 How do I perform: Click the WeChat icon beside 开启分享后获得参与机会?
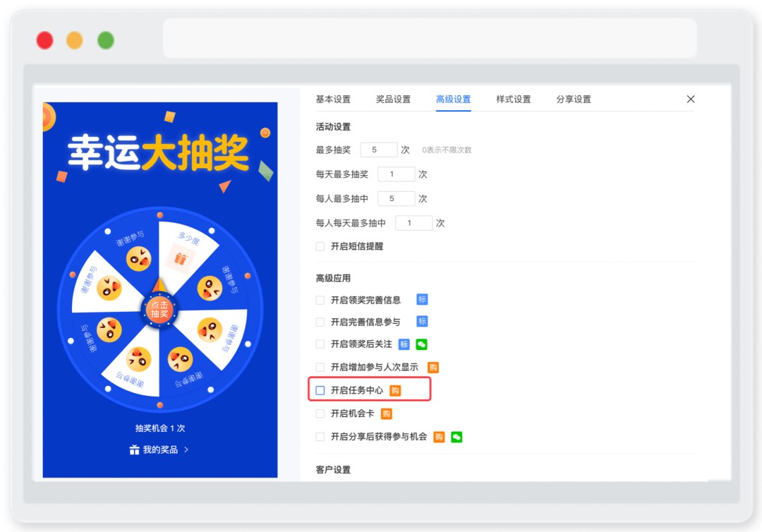pos(456,437)
